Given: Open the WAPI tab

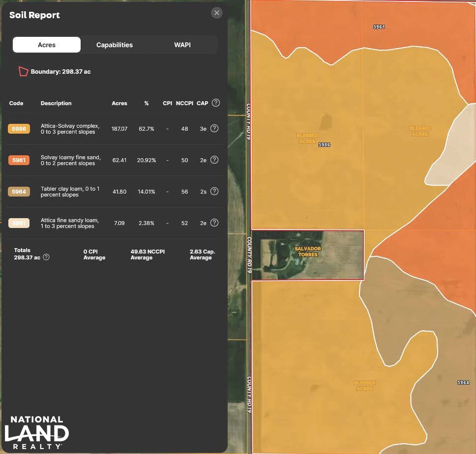Looking at the screenshot, I should coord(182,45).
